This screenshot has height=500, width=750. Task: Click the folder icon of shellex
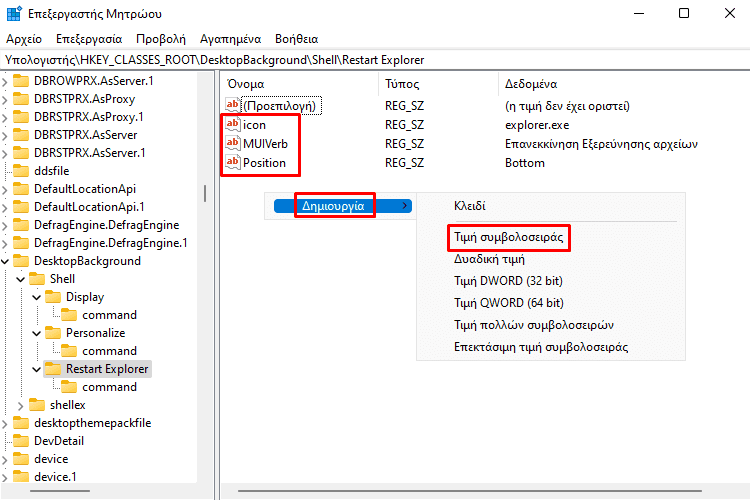(37, 405)
